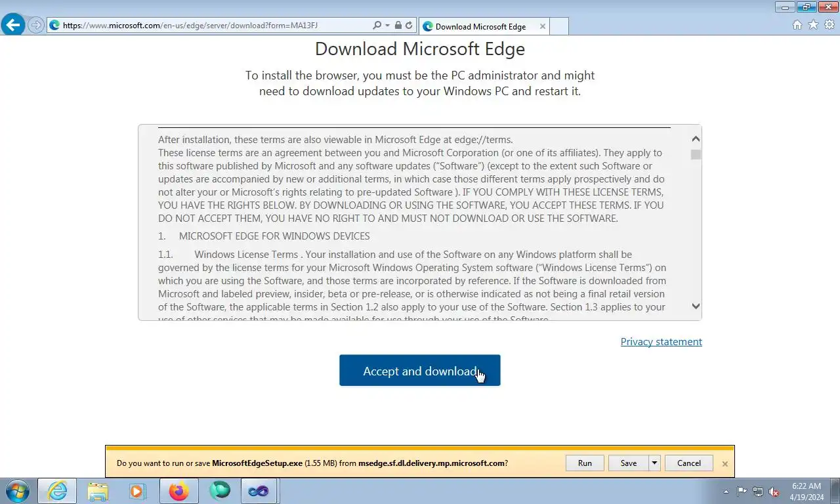Open the green swirl app in the taskbar

coord(219,491)
